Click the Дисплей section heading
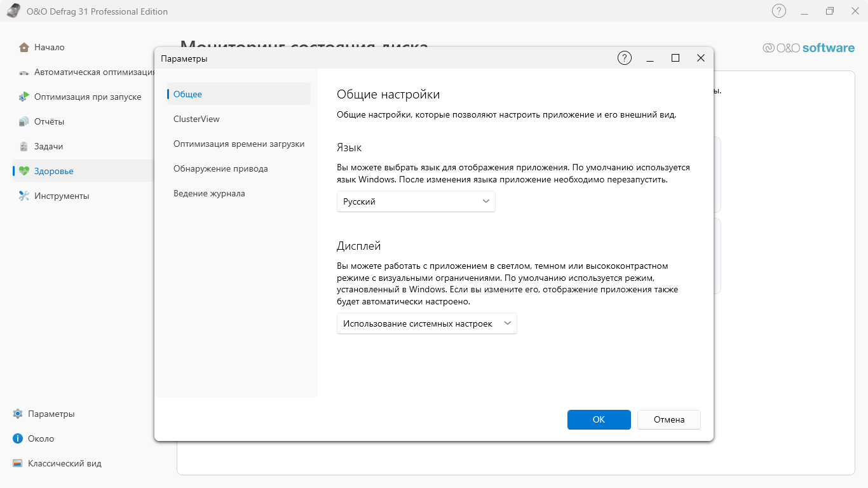The height and width of the screenshot is (488, 868). click(x=358, y=246)
